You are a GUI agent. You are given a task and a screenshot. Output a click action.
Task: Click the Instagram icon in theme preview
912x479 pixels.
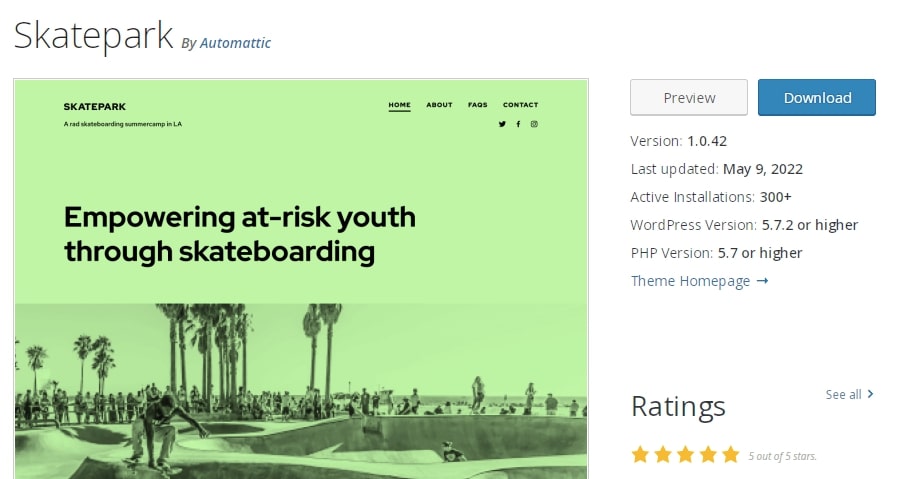[x=534, y=124]
